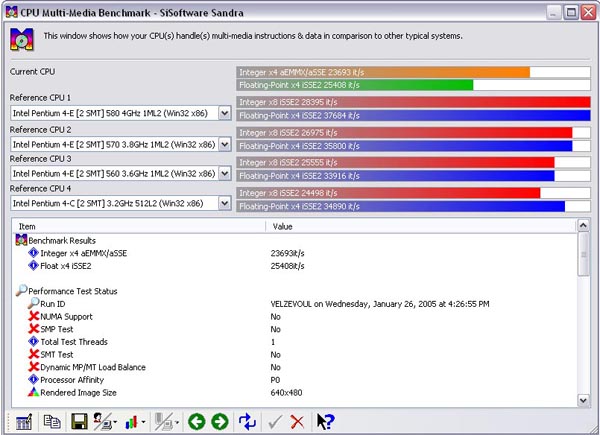Select the '25408it/s' value
This screenshot has height=435, width=600.
click(x=287, y=266)
